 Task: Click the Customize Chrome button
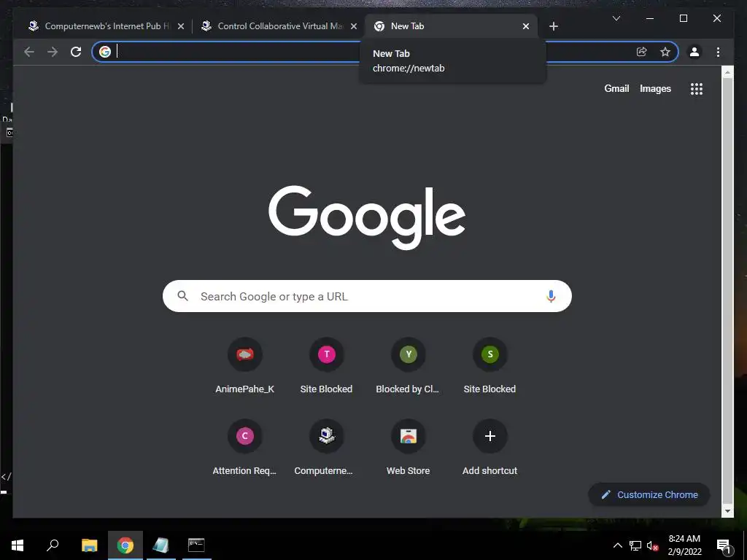649,495
